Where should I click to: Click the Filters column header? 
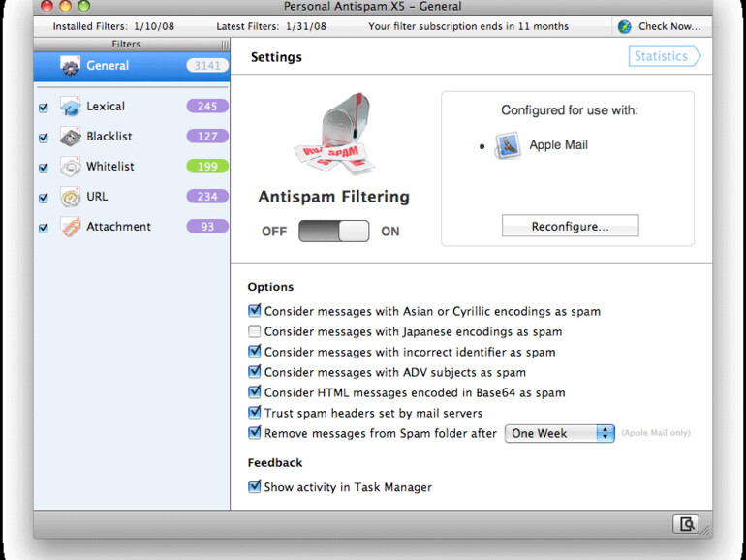(x=132, y=45)
